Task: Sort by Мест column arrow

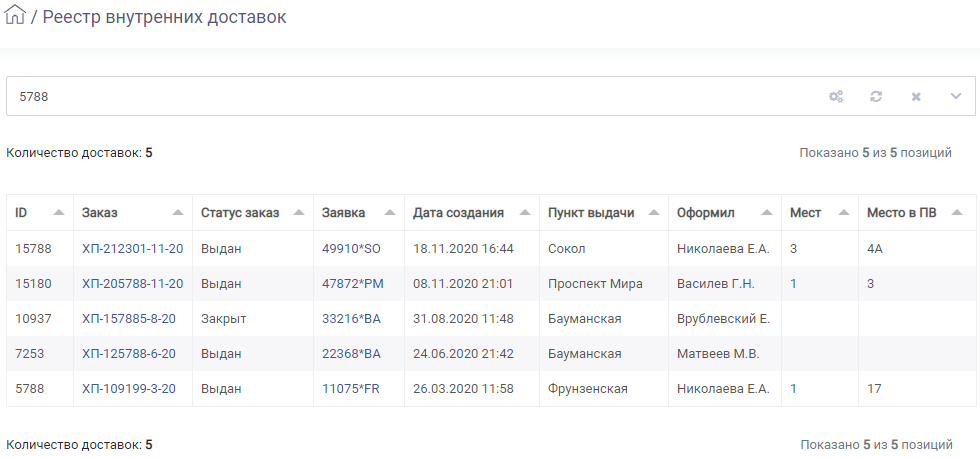Action: (844, 213)
